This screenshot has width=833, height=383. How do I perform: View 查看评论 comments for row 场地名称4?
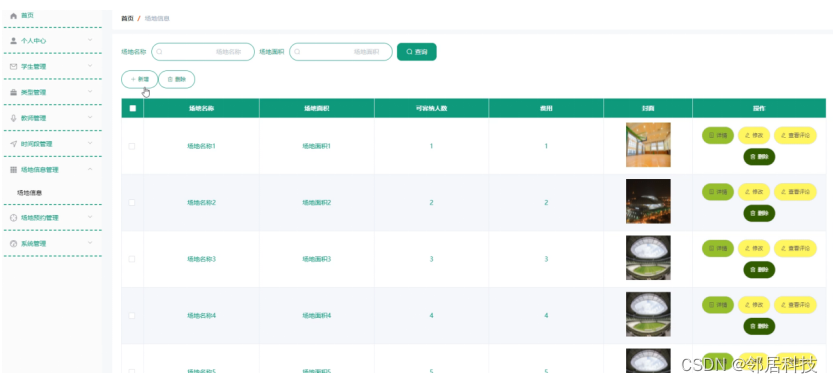[795, 305]
